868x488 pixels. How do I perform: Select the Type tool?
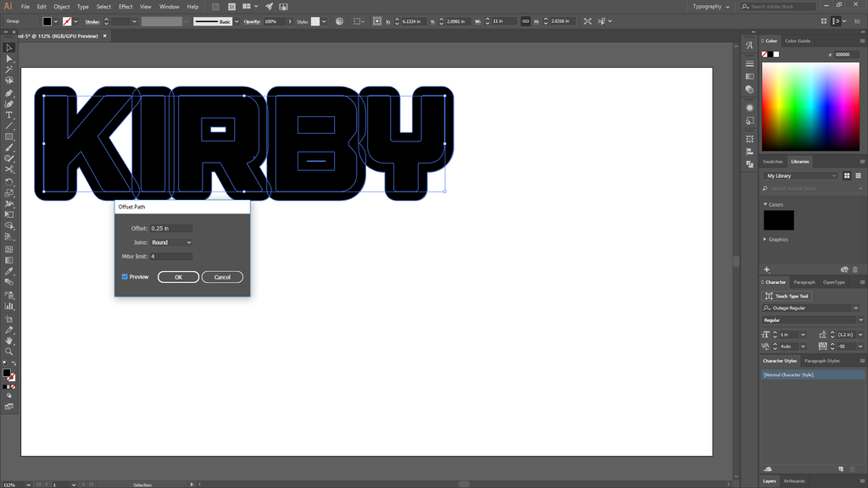[9, 114]
